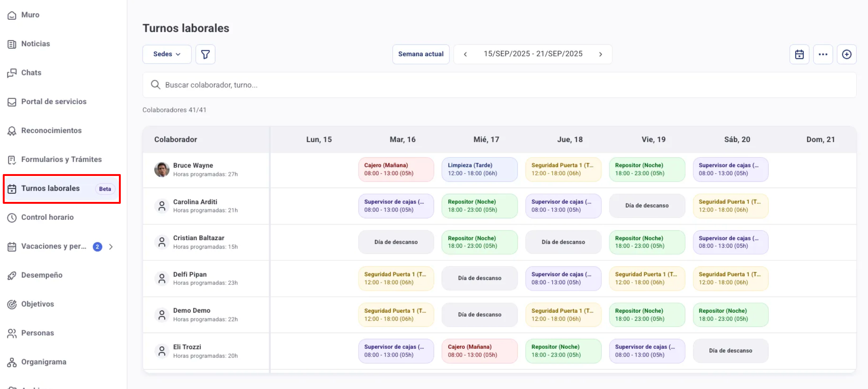868x389 pixels.
Task: Click Bruce Wayne's profile avatar
Action: pos(162,169)
